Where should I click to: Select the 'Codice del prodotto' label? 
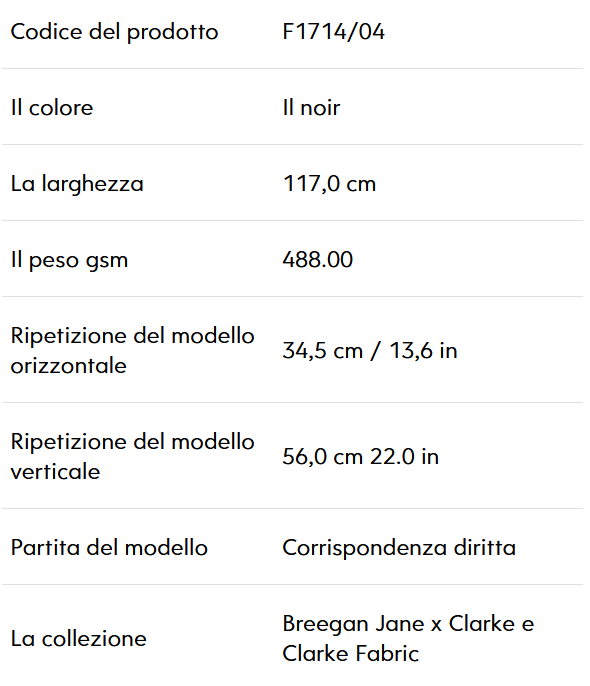[x=114, y=32]
